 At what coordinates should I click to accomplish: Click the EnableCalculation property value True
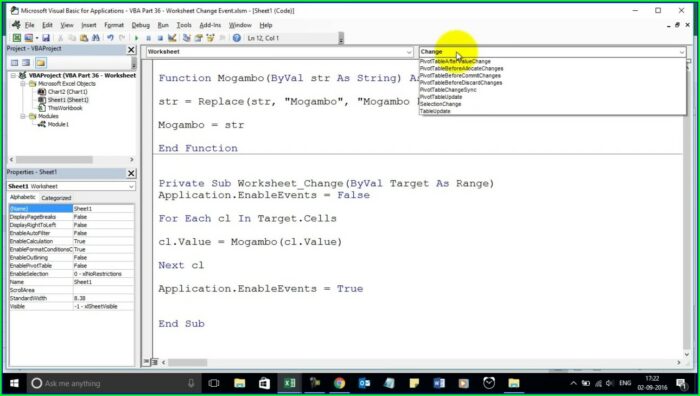point(103,241)
